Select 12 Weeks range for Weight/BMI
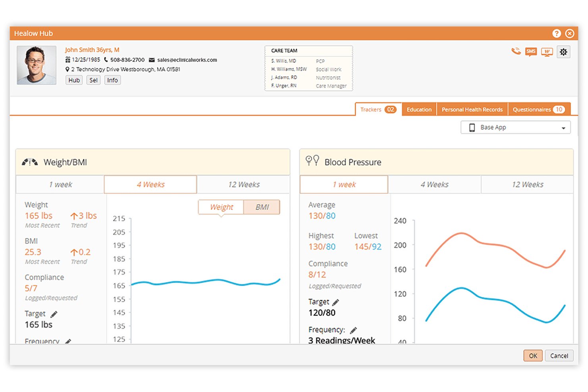 tap(244, 185)
